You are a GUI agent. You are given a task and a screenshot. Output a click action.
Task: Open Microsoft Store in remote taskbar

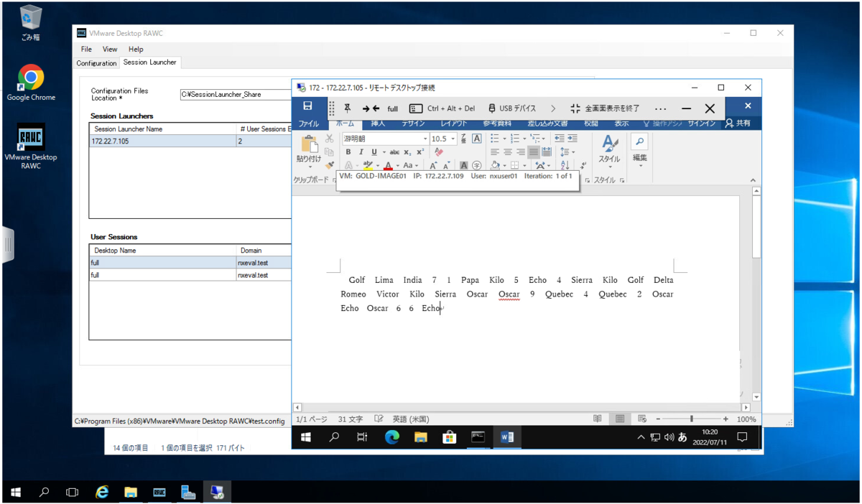[449, 437]
